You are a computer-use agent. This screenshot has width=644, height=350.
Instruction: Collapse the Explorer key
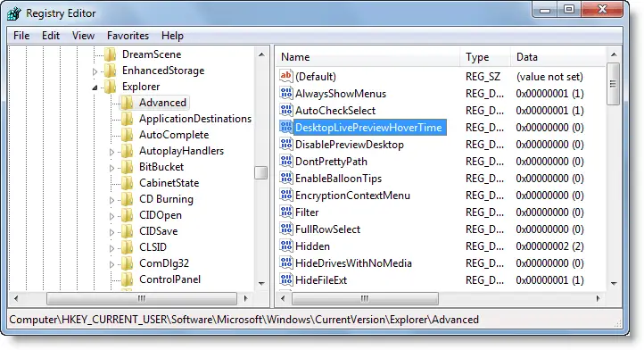click(x=95, y=87)
